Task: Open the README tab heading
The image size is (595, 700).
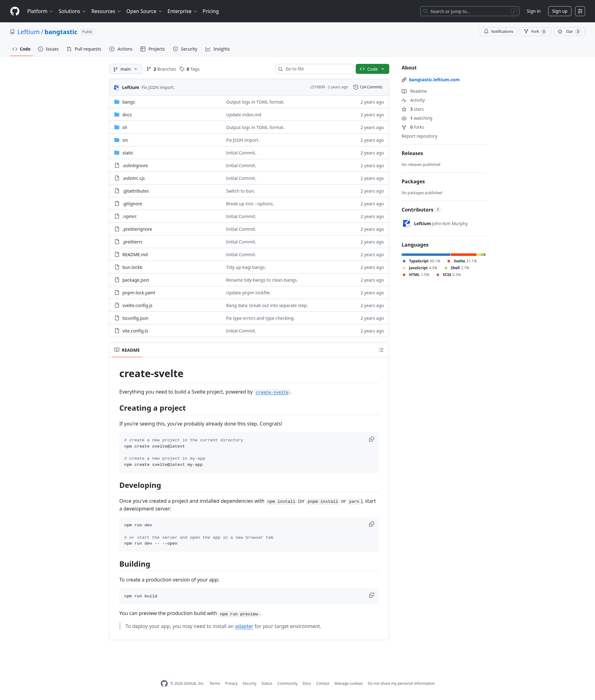Action: (127, 350)
